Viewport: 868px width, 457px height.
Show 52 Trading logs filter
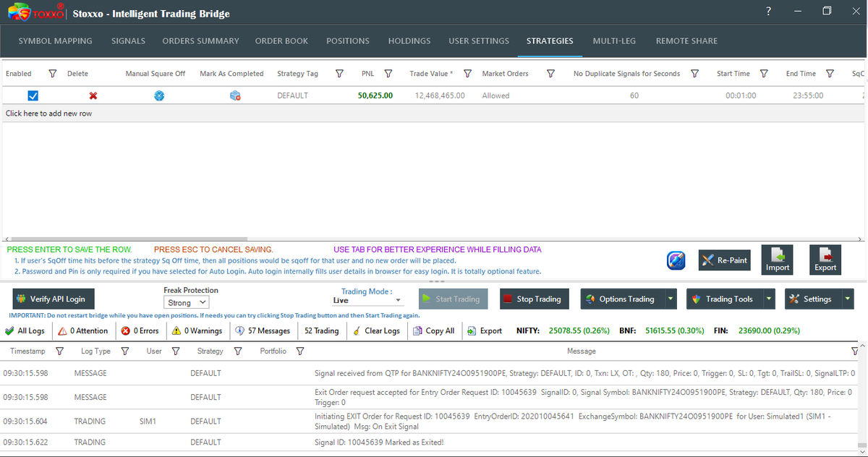pyautogui.click(x=321, y=330)
